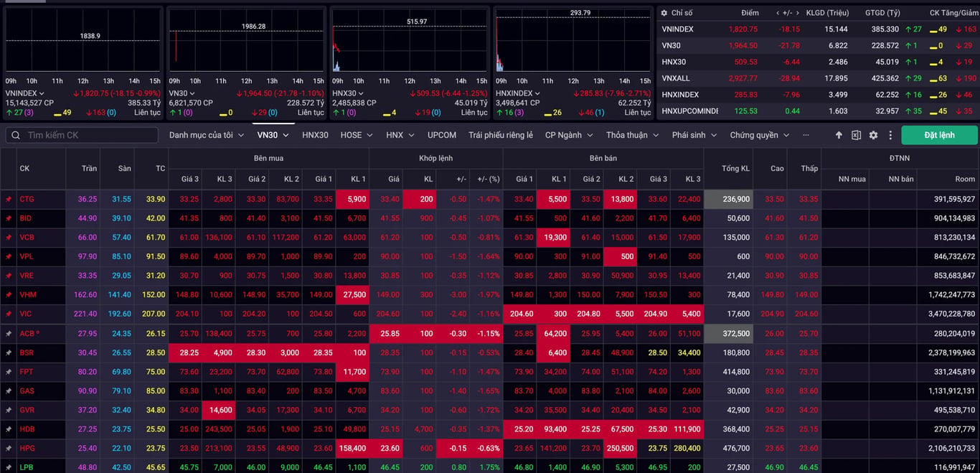Click the 'CK Tăng/Giảm' index header
Screen dimensions: 980x473
953,13
